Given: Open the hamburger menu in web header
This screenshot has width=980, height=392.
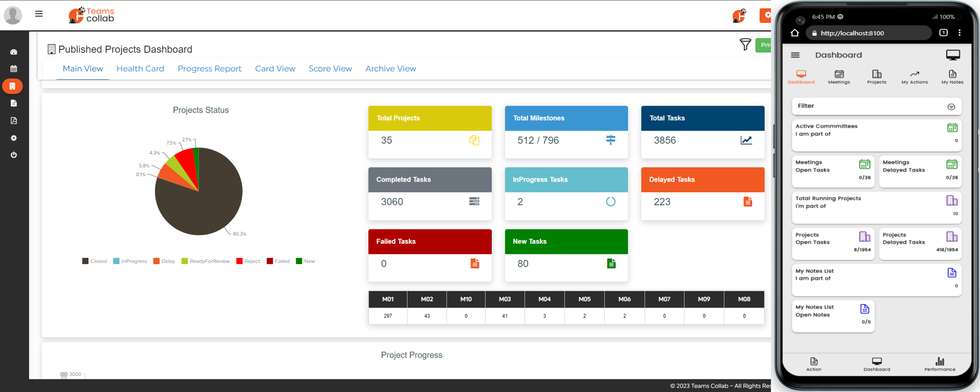Looking at the screenshot, I should (39, 14).
